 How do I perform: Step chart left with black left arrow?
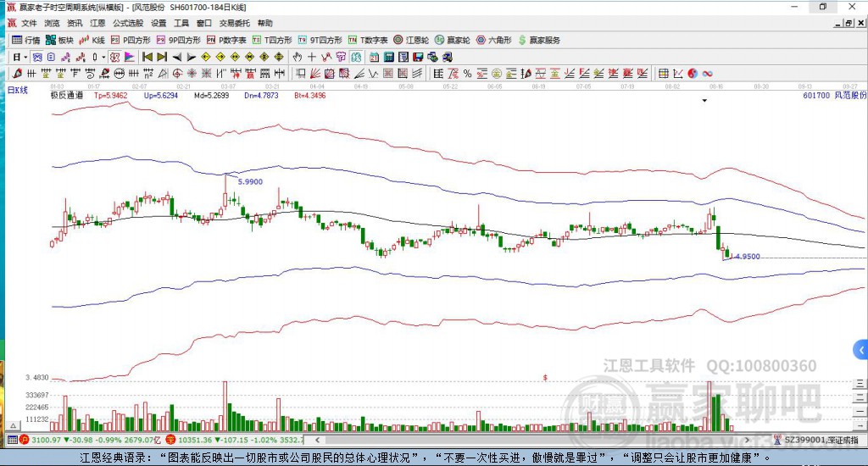[x=177, y=57]
